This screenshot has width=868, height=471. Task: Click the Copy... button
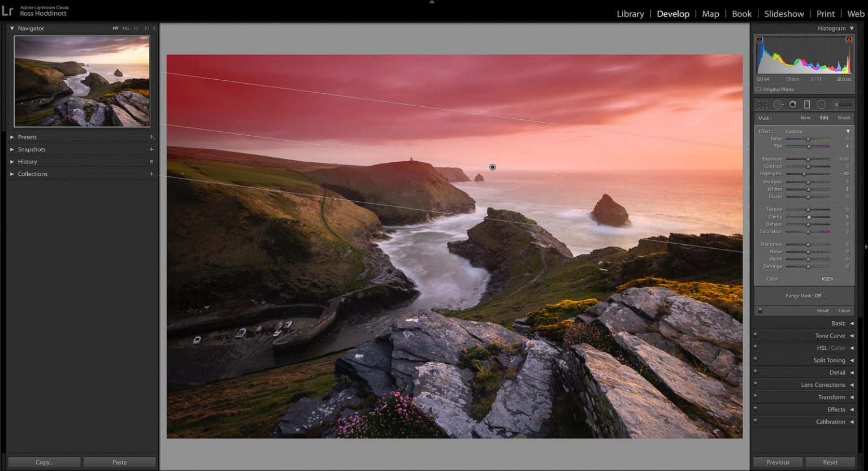44,462
